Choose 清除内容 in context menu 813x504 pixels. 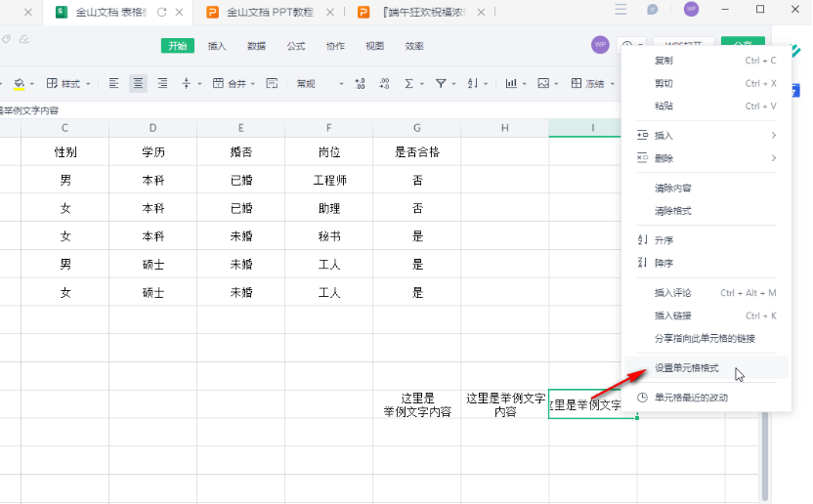[x=708, y=189]
